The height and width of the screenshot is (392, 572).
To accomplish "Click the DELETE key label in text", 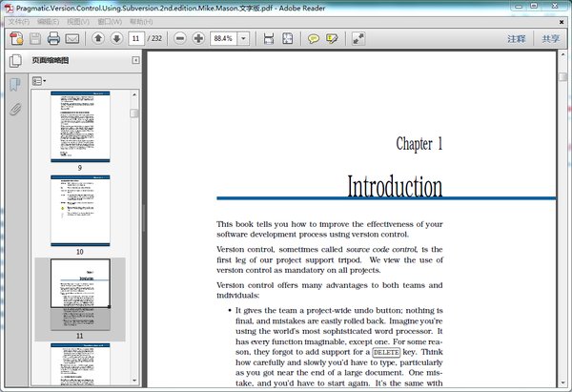I will point(386,352).
